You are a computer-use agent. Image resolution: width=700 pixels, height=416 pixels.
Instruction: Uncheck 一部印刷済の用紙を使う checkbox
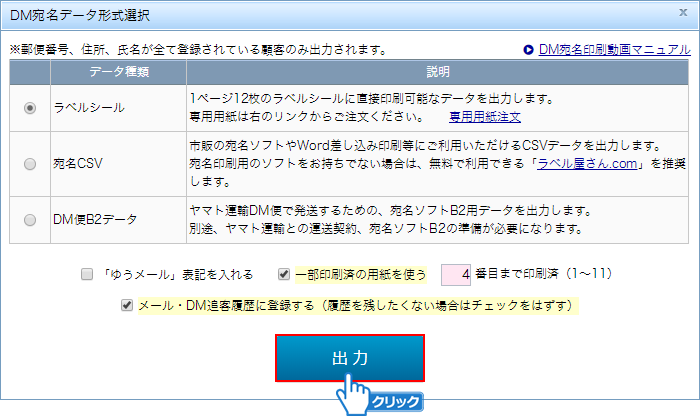(x=285, y=273)
